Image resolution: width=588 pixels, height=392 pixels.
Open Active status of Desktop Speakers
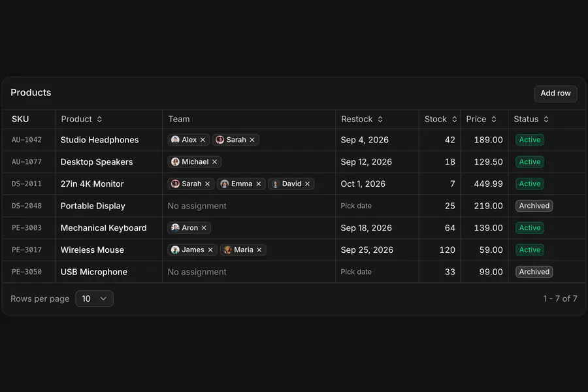[529, 161]
